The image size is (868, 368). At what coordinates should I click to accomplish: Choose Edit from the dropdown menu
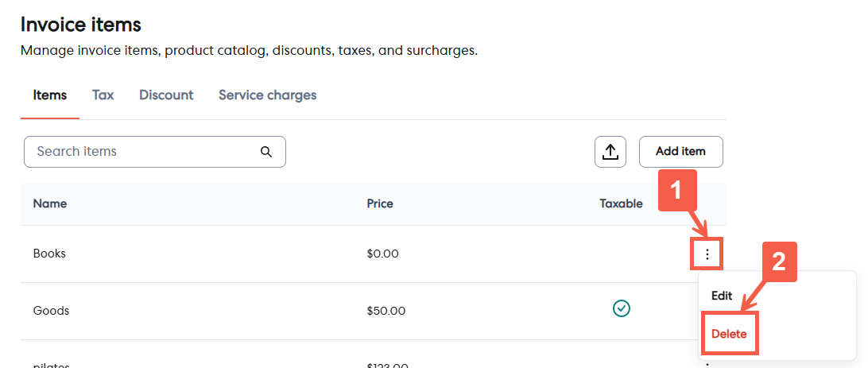point(722,296)
